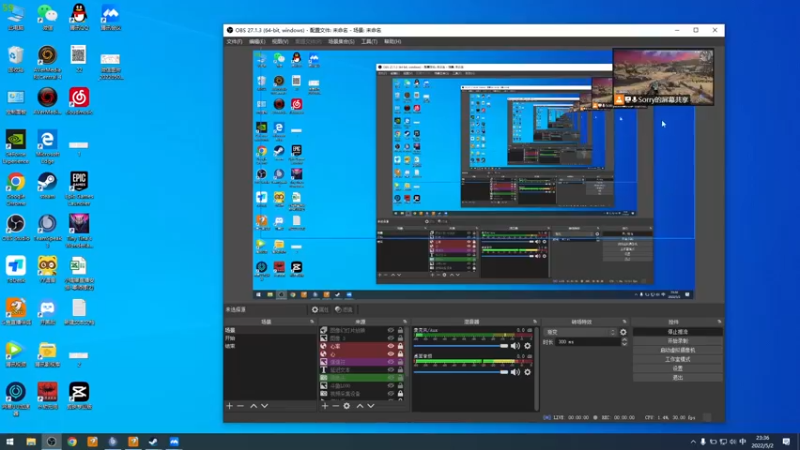The width and height of the screenshot is (800, 450).
Task: Open Microsoft Edge desktop shortcut
Action: (47, 146)
